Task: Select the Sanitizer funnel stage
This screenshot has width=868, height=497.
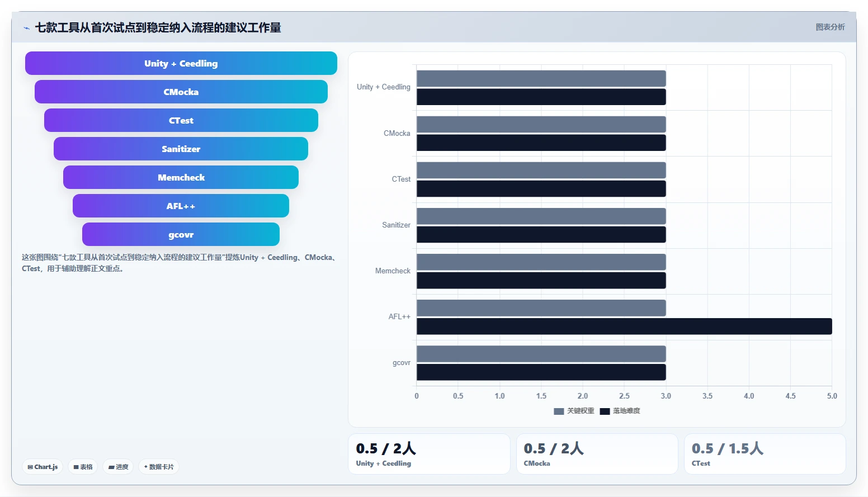Action: 181,149
